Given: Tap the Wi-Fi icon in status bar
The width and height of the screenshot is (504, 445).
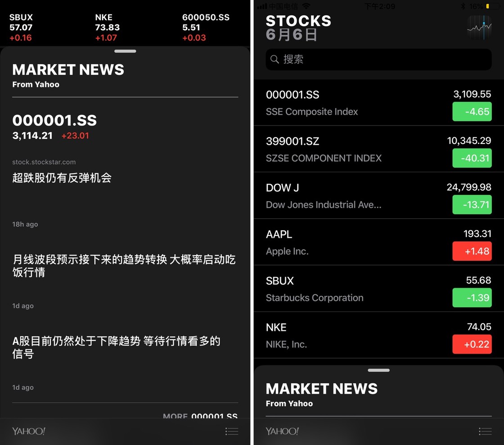Looking at the screenshot, I should coord(306,6).
